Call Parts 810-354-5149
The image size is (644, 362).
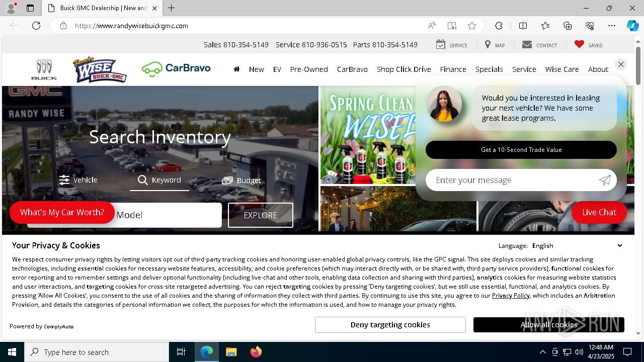pos(385,45)
